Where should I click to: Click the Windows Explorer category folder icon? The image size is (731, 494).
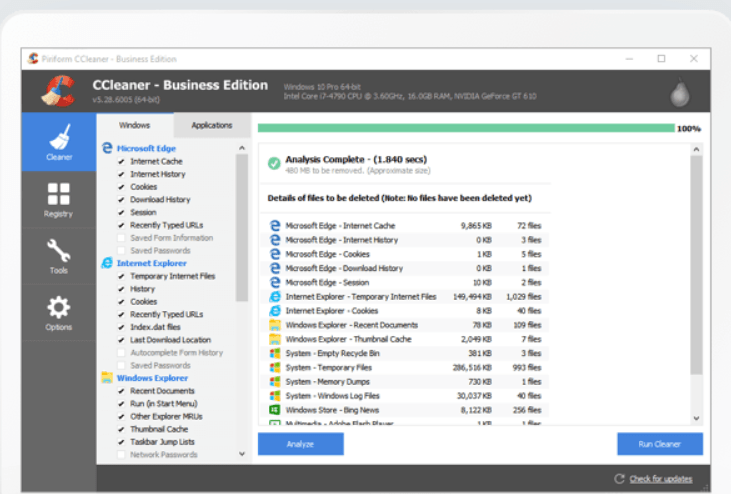tap(107, 378)
